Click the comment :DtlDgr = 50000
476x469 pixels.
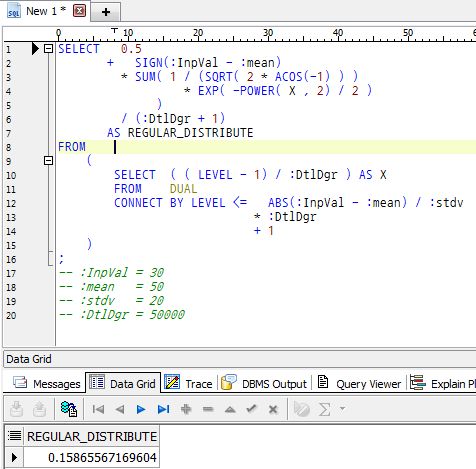[132, 315]
